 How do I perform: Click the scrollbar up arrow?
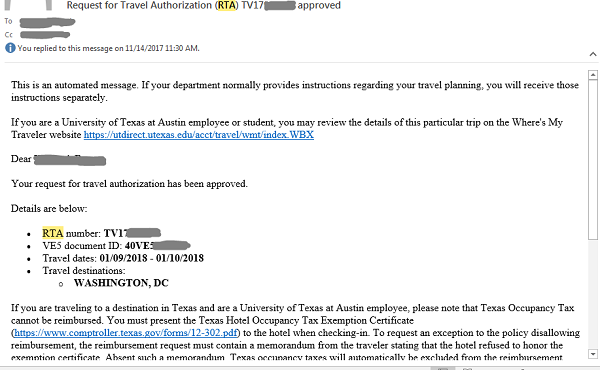[593, 75]
